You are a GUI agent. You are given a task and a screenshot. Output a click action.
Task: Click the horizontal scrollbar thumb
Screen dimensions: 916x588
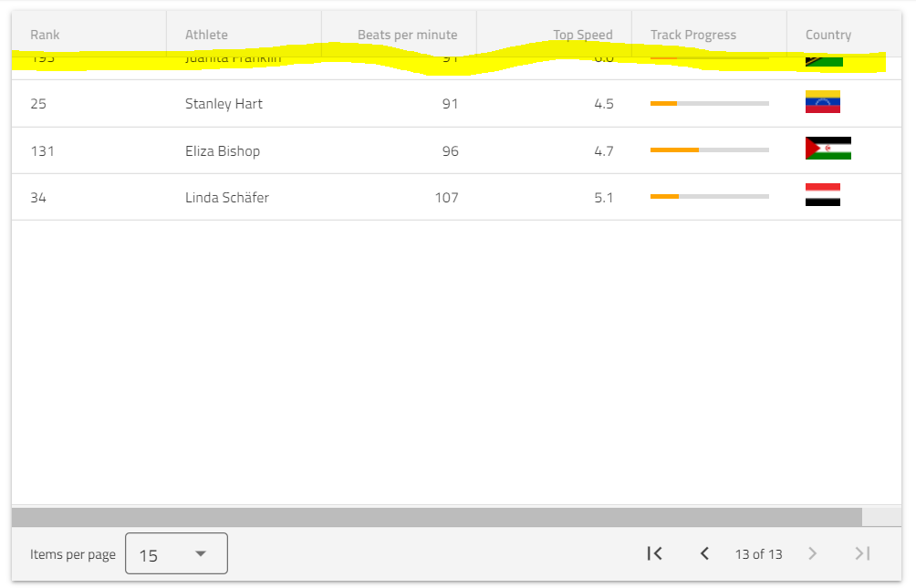tap(437, 517)
